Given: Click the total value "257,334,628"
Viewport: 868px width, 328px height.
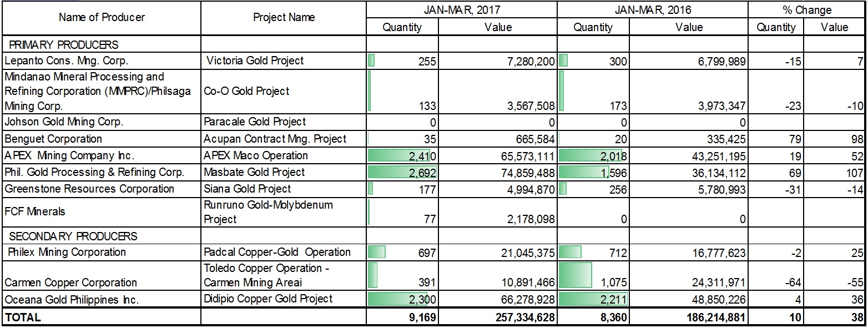Looking at the screenshot, I should click(x=497, y=317).
